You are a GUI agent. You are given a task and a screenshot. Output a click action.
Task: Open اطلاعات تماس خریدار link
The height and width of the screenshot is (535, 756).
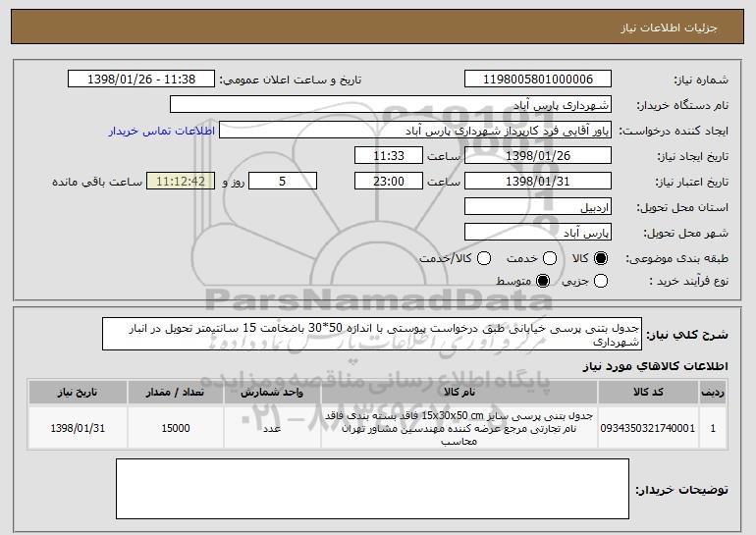162,132
